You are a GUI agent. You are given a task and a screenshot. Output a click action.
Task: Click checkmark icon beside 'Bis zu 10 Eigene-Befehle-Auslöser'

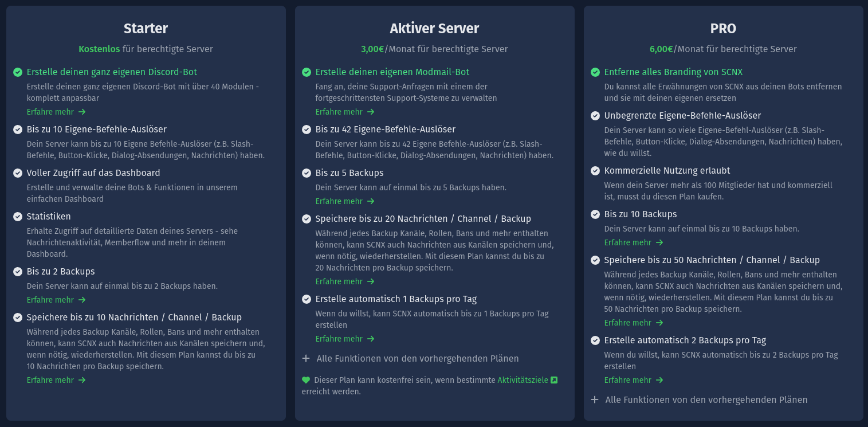(x=18, y=130)
